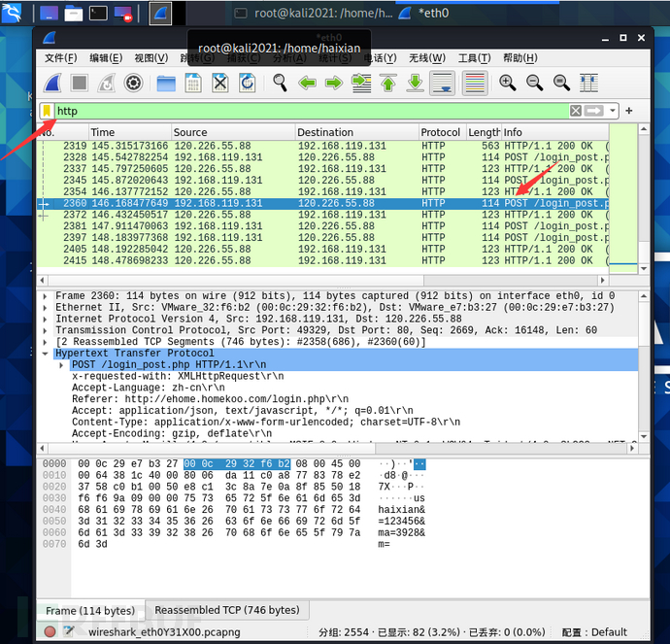
Task: Open the 编辑(E) menu
Action: [x=106, y=58]
